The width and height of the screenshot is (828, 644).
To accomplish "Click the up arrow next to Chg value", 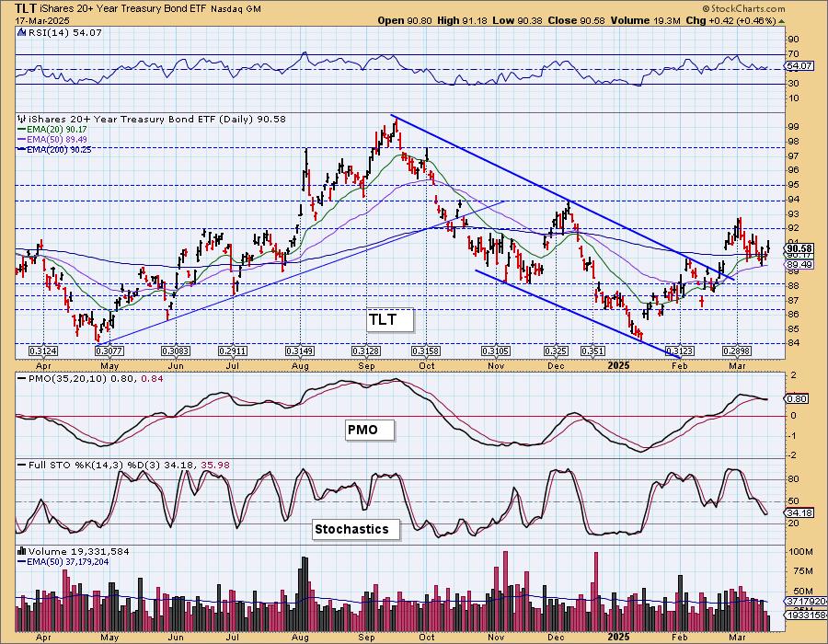I will pyautogui.click(x=781, y=20).
